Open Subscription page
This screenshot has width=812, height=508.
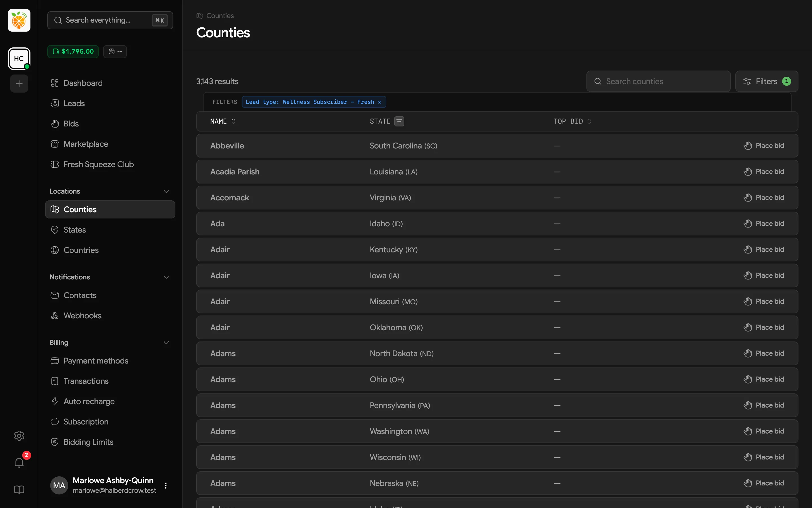[x=110, y=422]
